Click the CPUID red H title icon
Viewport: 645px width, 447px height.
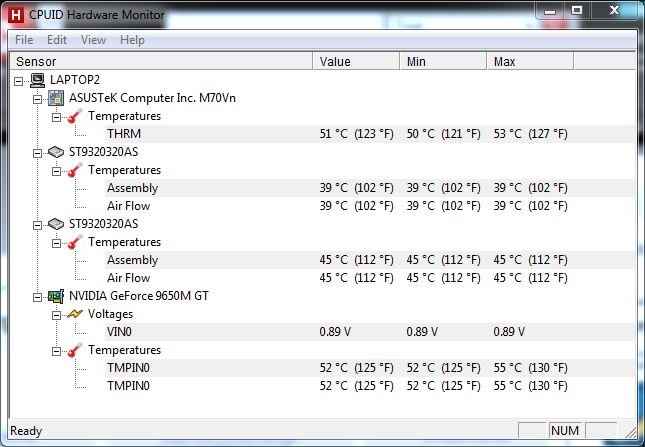pos(17,15)
